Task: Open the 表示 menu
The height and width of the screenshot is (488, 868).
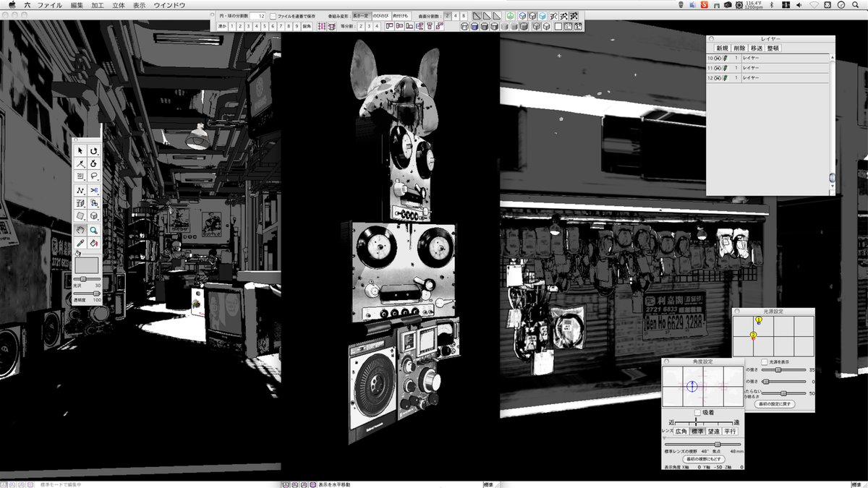Action: coord(140,4)
